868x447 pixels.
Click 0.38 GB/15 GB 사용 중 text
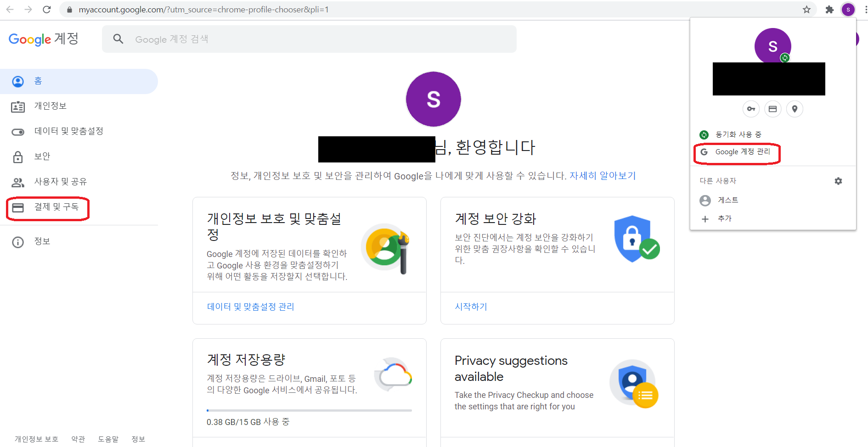pos(248,422)
